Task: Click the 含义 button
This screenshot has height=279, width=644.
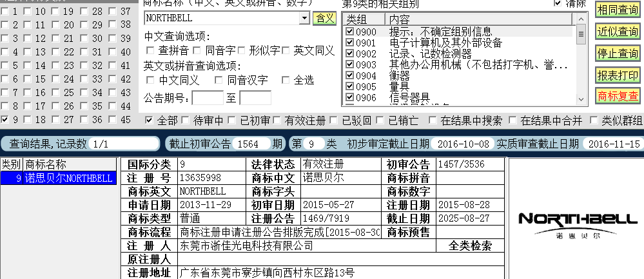Action: [324, 18]
